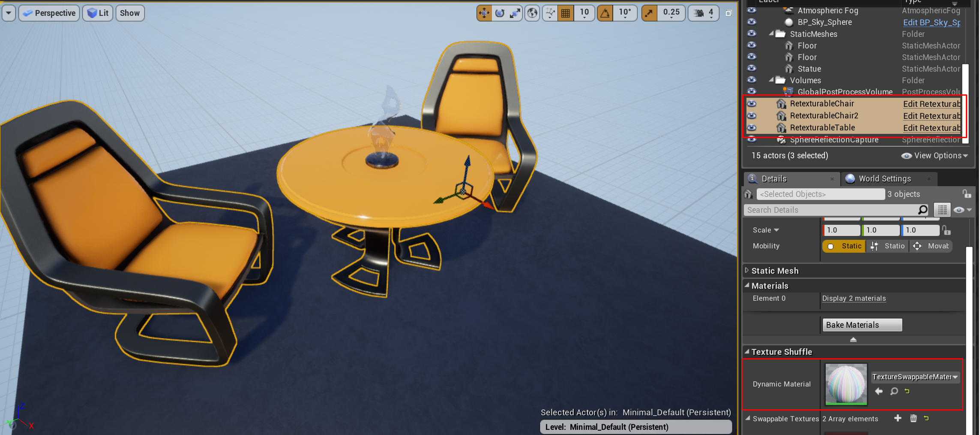Toggle grid snapping on or off

tap(566, 13)
